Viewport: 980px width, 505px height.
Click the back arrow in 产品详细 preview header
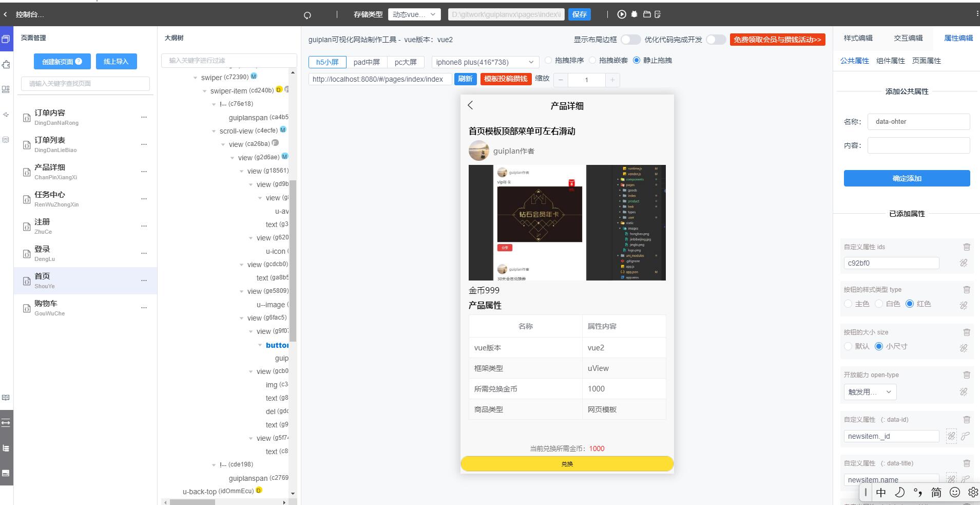pos(470,105)
